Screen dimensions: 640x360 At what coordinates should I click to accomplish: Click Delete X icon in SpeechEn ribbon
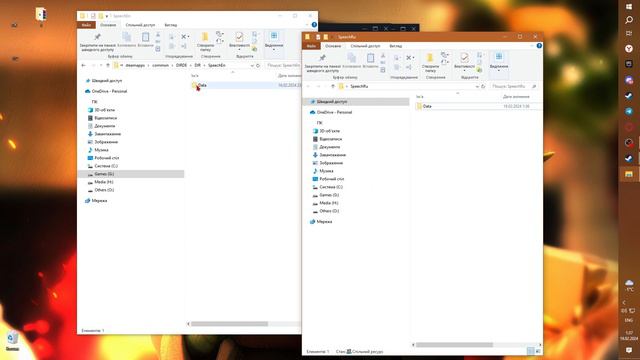pyautogui.click(x=183, y=37)
